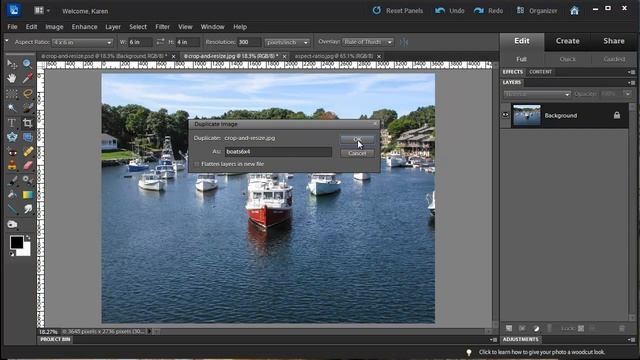Swap width and height values
This screenshot has height=360, width=640.
click(x=160, y=42)
